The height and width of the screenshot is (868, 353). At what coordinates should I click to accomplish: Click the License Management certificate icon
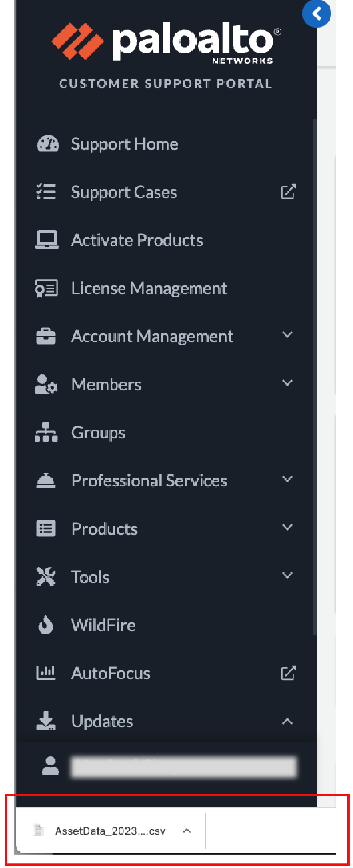[46, 288]
